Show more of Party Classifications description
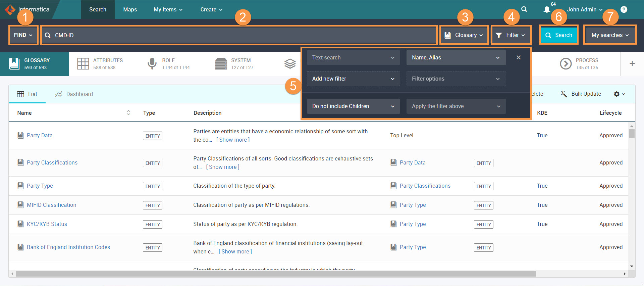 (223, 167)
